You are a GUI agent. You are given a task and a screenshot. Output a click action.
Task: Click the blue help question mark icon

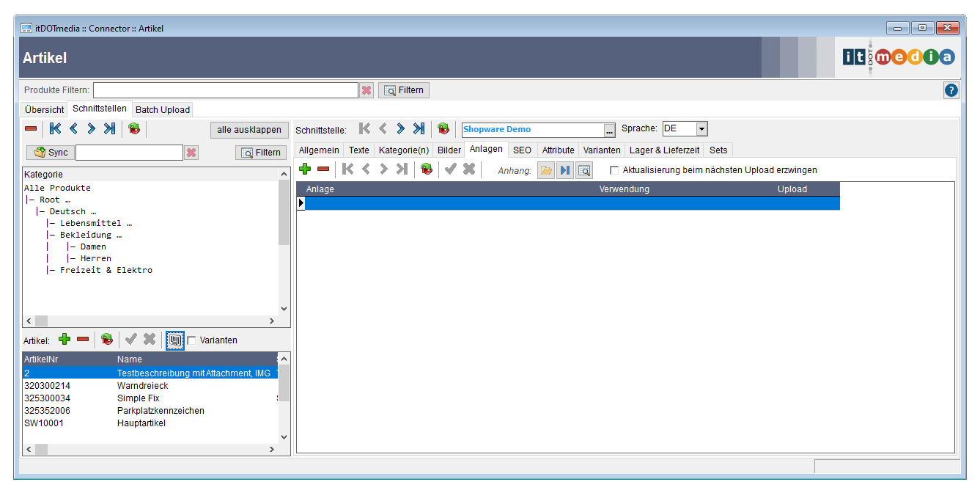(951, 90)
